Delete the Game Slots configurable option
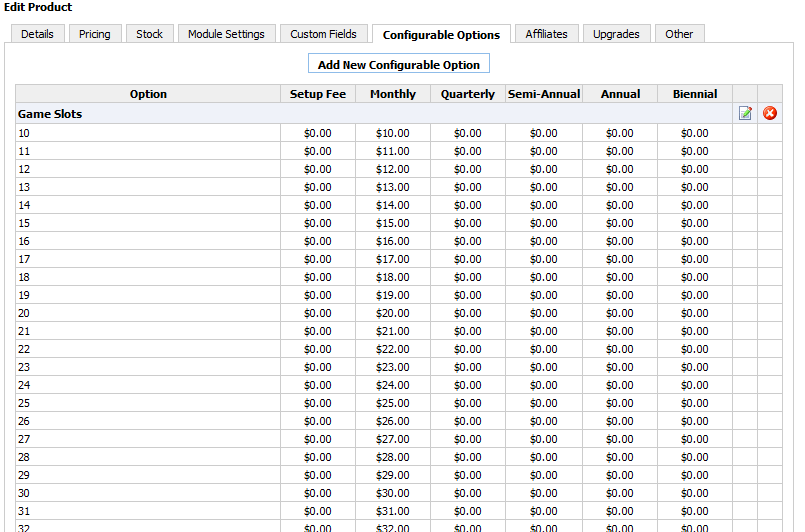Viewport: 805px width, 532px height. pyautogui.click(x=770, y=113)
